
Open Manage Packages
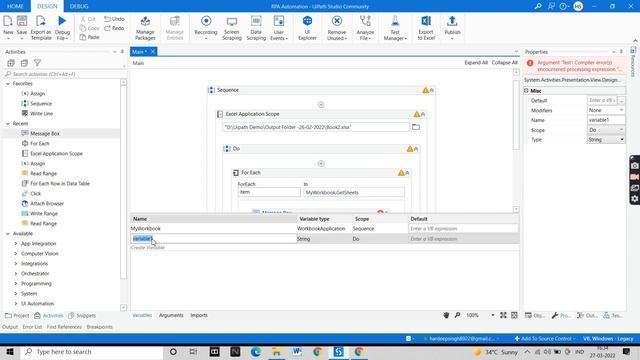[145, 28]
